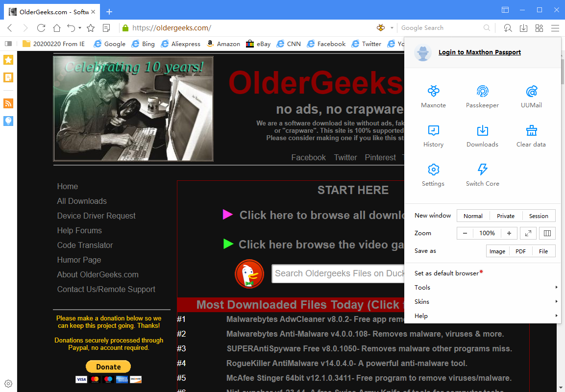Open Passkeeper password manager
This screenshot has height=392, width=565.
coord(482,97)
